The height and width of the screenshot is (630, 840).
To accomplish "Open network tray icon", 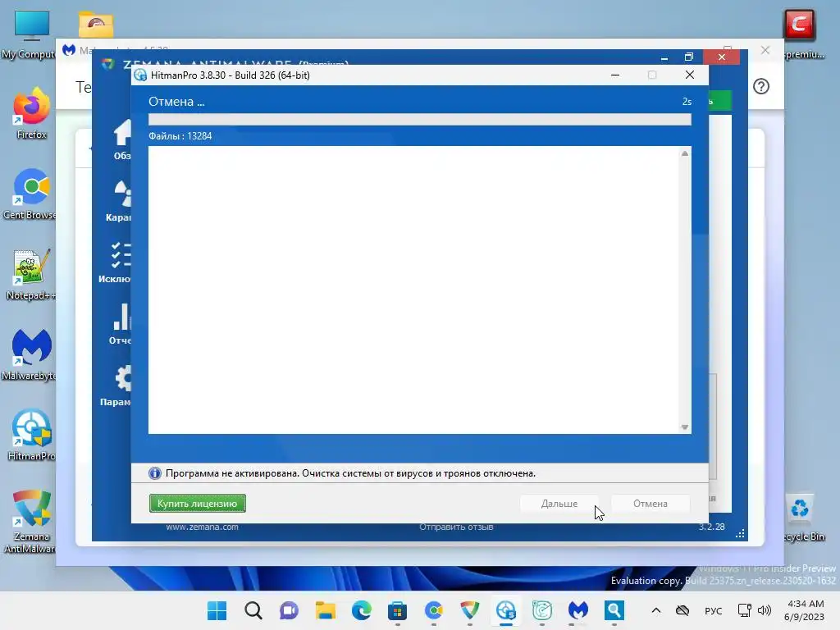I will click(745, 610).
